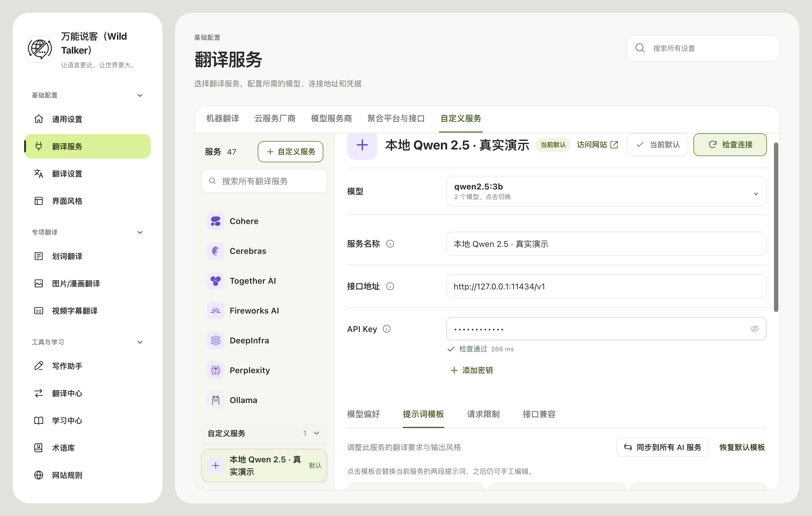
Task: Select the DeepInfra service
Action: [264, 341]
